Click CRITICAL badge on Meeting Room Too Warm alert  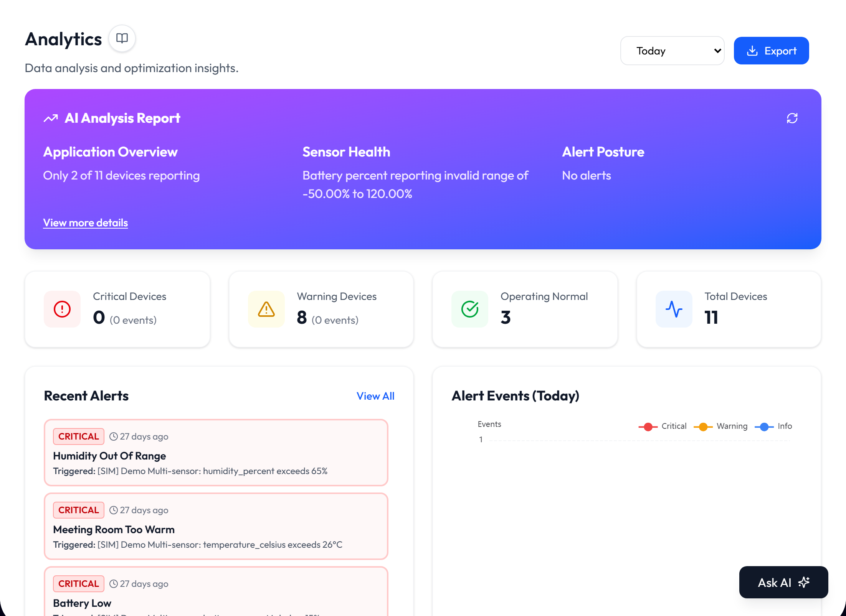79,510
